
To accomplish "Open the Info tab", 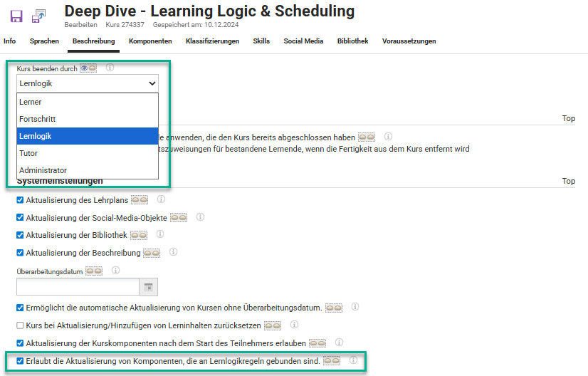I will (10, 41).
